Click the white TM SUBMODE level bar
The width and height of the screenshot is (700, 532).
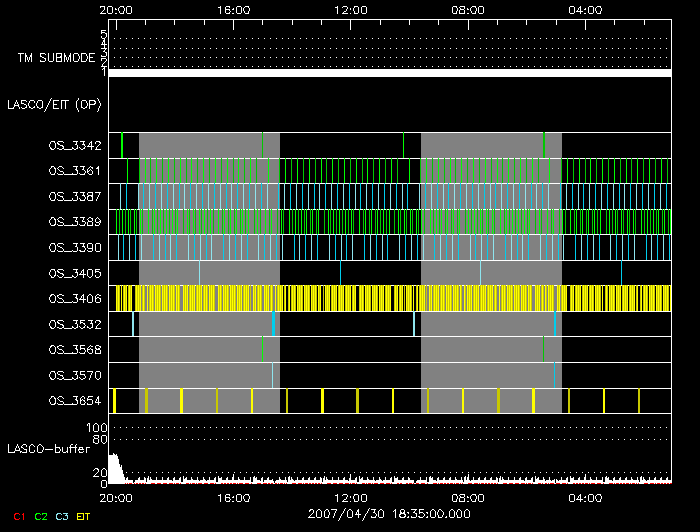[388, 73]
